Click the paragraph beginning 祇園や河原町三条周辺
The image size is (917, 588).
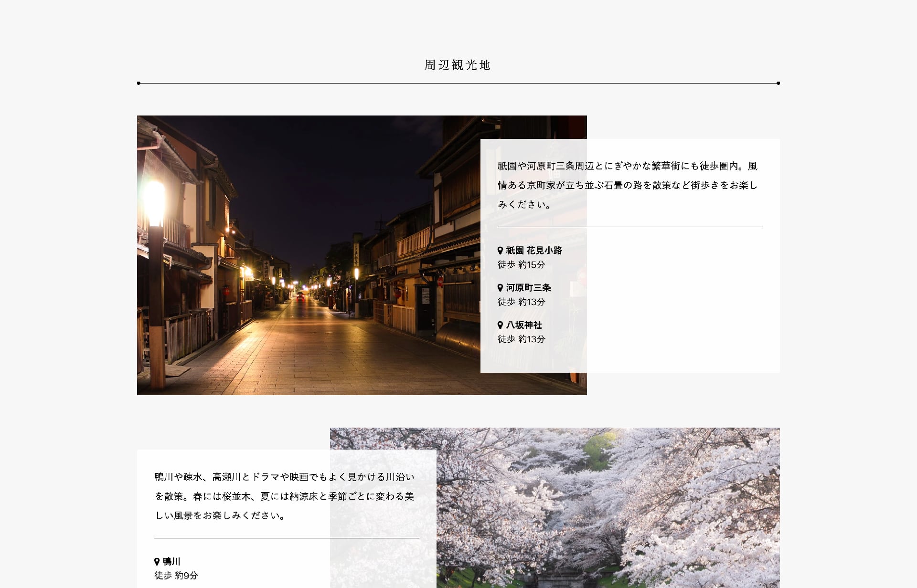(x=628, y=185)
